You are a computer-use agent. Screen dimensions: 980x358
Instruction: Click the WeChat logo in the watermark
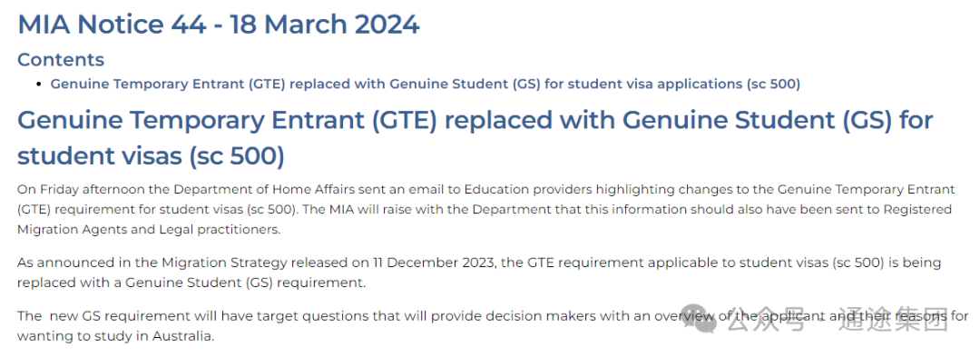(x=700, y=319)
